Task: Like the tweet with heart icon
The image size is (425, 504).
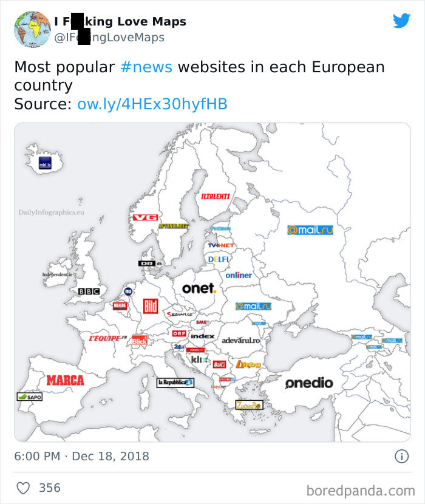Action: tap(23, 488)
